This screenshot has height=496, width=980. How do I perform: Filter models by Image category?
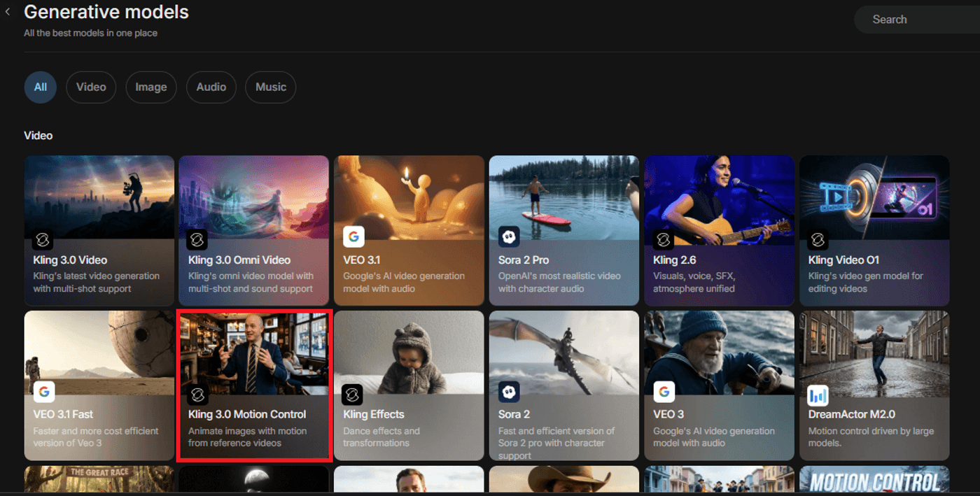151,87
